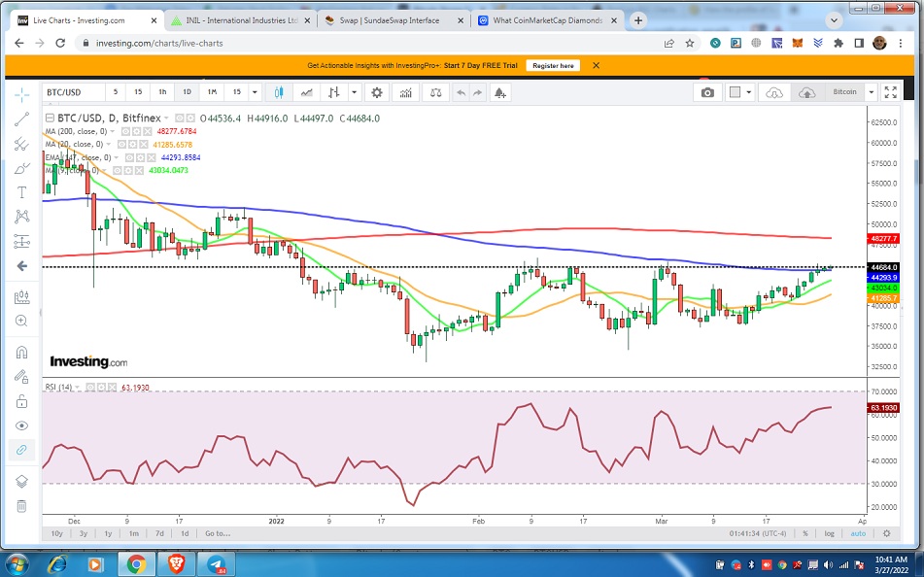Toggle lock all drawing tools

pos(21,401)
